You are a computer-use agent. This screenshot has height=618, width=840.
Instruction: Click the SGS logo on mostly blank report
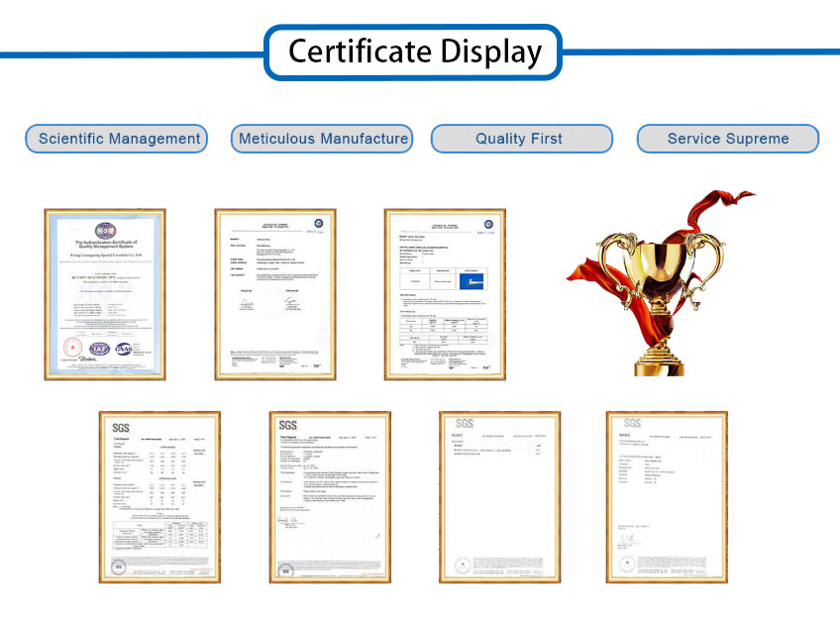tap(465, 424)
